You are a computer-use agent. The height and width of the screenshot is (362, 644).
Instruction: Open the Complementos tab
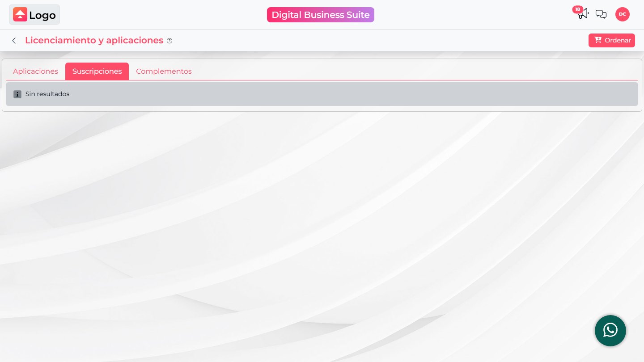164,72
